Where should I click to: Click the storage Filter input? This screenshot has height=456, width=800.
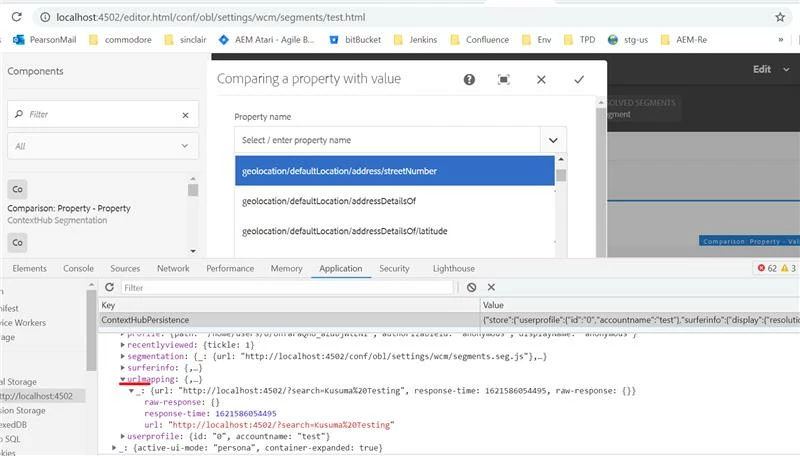[287, 288]
